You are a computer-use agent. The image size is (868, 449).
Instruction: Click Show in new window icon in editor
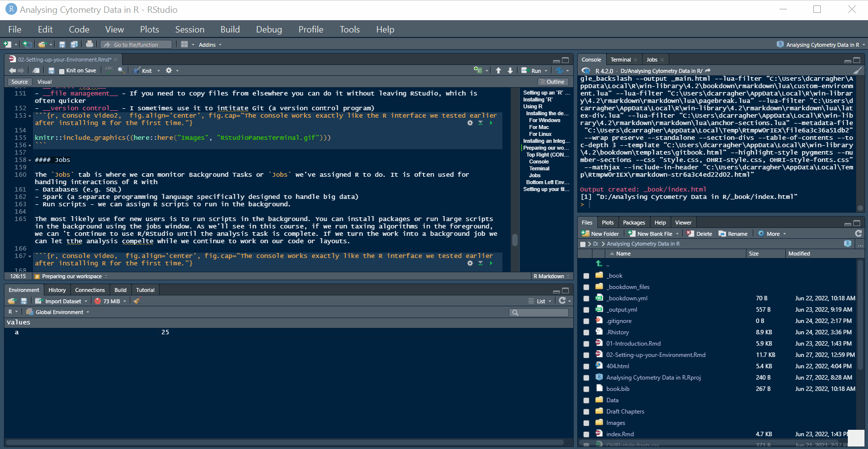pyautogui.click(x=36, y=70)
